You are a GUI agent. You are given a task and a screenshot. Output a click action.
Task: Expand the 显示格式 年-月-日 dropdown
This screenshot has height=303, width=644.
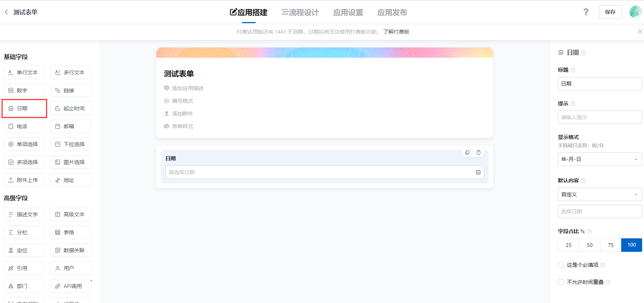pos(599,159)
